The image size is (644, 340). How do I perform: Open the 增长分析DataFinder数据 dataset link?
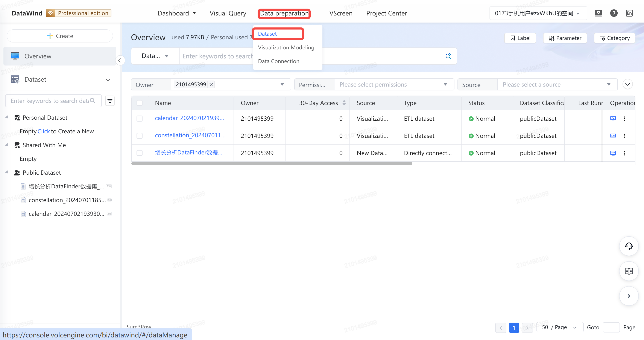tap(188, 153)
